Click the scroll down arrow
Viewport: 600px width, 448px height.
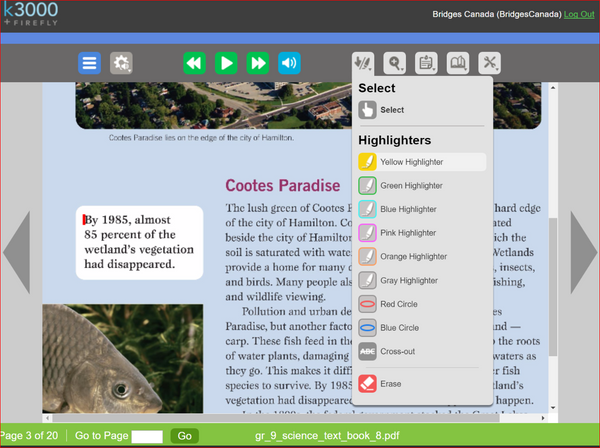pyautogui.click(x=553, y=408)
